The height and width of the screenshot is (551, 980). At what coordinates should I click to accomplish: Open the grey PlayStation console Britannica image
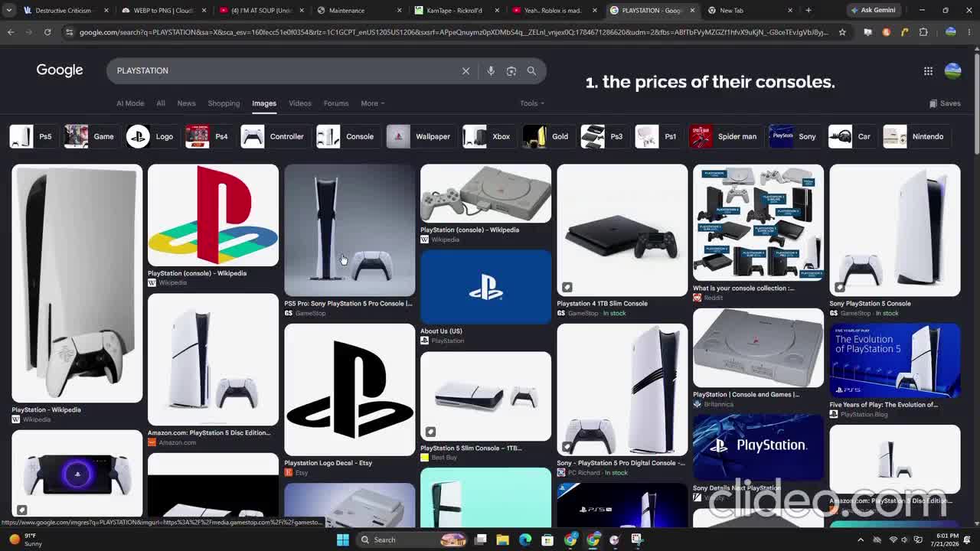758,348
